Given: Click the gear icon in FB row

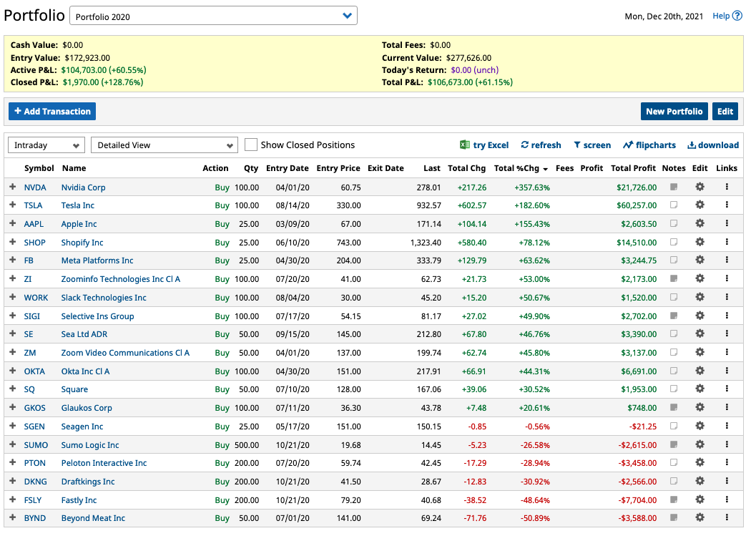Looking at the screenshot, I should point(699,260).
